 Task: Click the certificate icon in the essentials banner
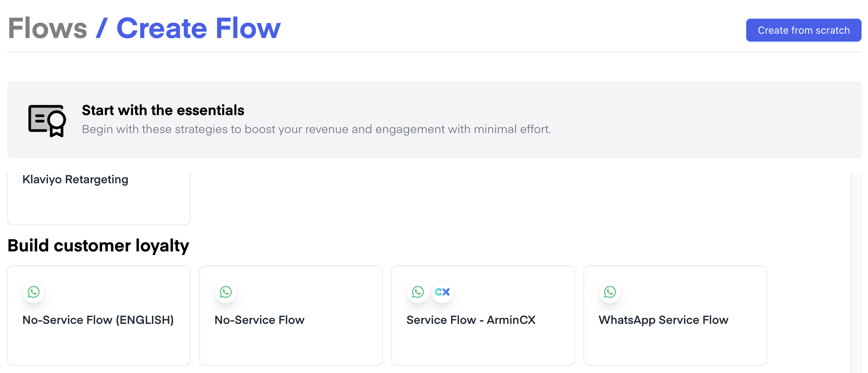[47, 121]
